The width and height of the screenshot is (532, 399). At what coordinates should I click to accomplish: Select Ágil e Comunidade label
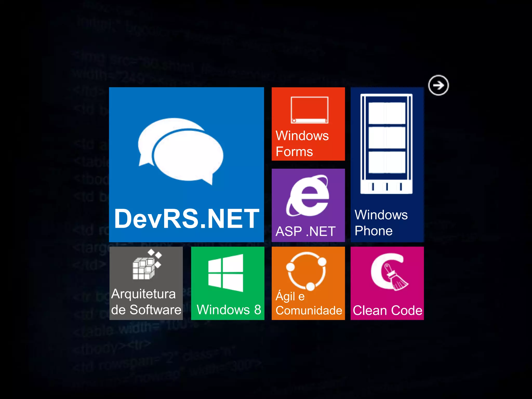tap(309, 303)
